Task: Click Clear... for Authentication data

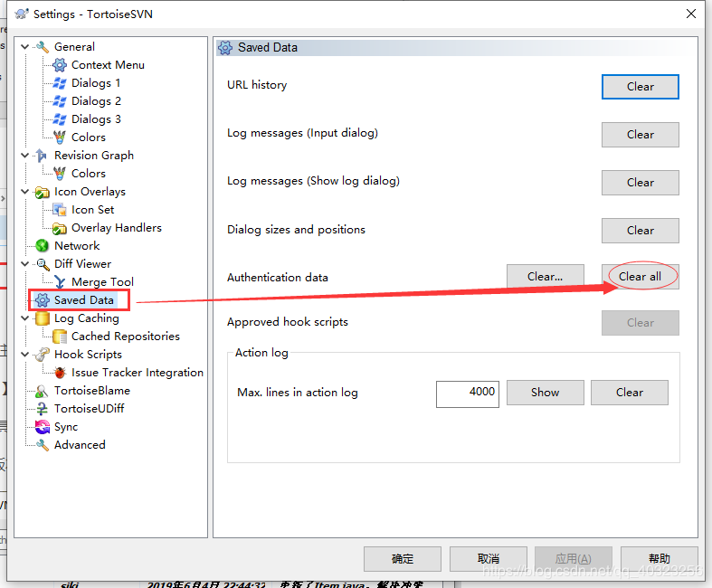Action: 546,277
